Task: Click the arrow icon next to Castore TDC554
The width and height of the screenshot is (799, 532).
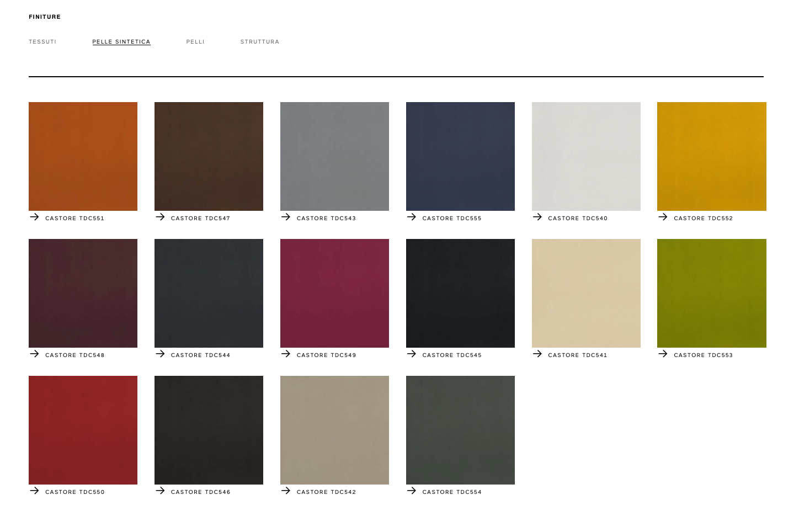Action: (x=412, y=491)
